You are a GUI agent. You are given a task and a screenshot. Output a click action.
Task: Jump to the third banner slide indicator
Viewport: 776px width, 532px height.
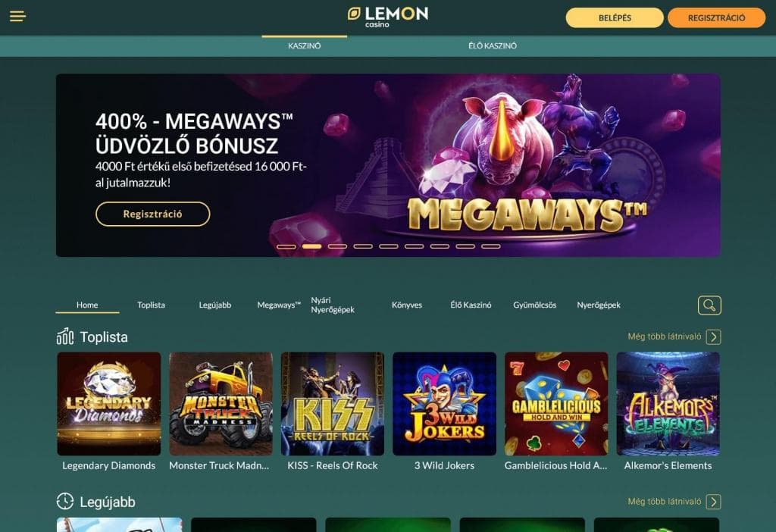(x=337, y=246)
